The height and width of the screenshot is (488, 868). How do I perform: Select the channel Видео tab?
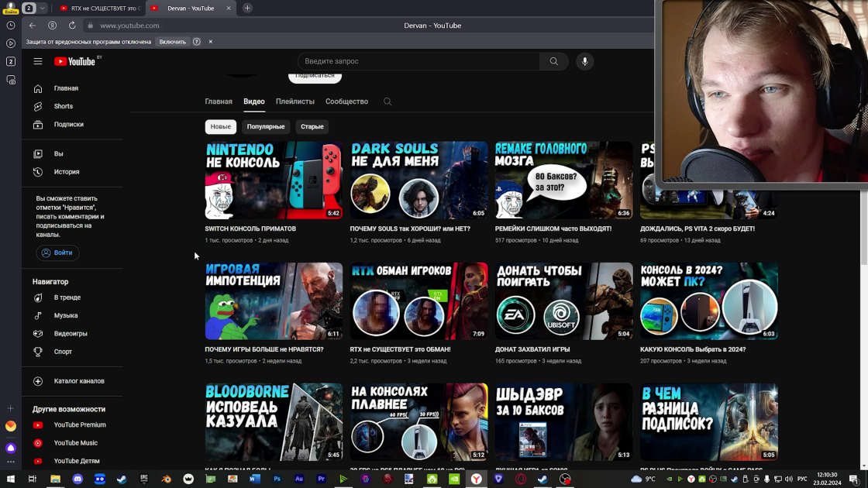254,101
